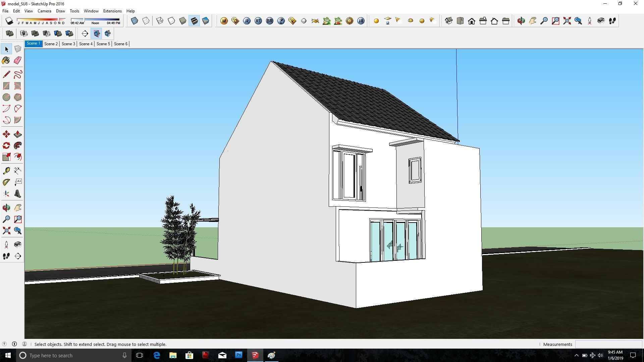Activate the Circle tool
644x362 pixels.
[x=6, y=97]
